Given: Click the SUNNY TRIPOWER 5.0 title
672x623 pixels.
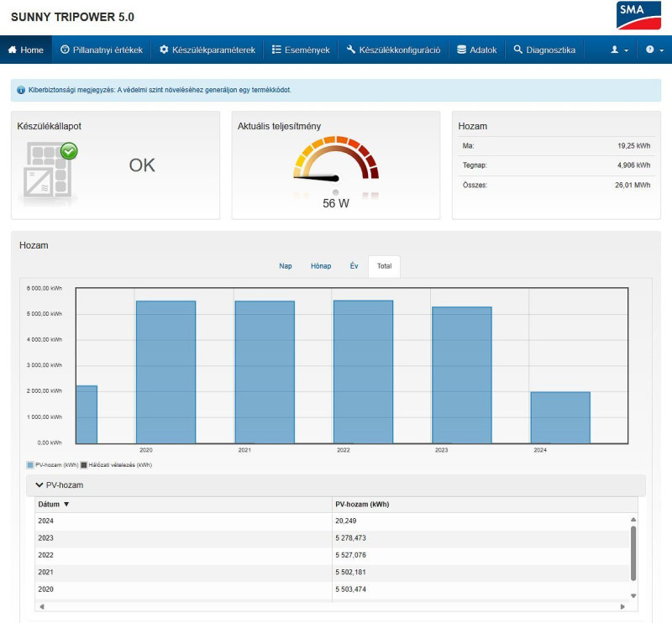Looking at the screenshot, I should coord(72,17).
